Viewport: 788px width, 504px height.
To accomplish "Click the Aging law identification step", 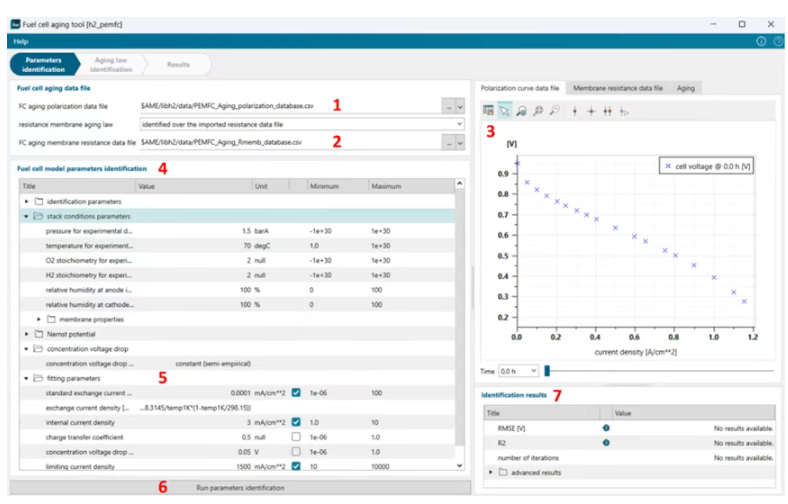I will tap(111, 65).
